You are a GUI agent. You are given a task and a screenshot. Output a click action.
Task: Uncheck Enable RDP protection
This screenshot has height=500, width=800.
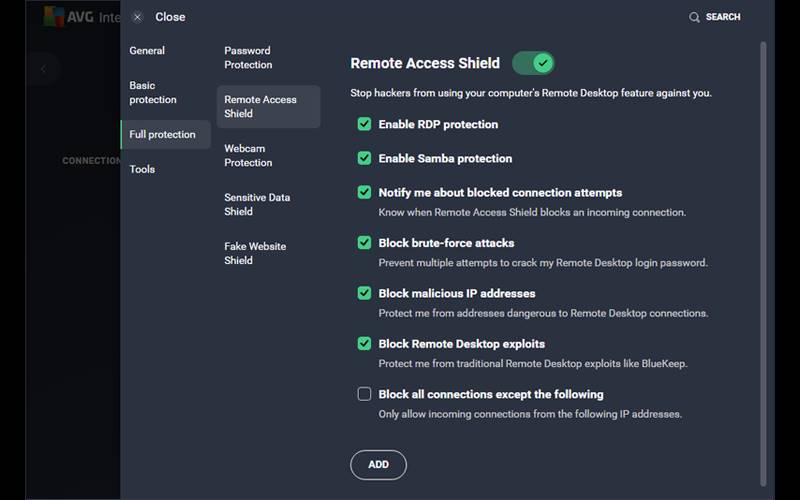click(x=364, y=124)
